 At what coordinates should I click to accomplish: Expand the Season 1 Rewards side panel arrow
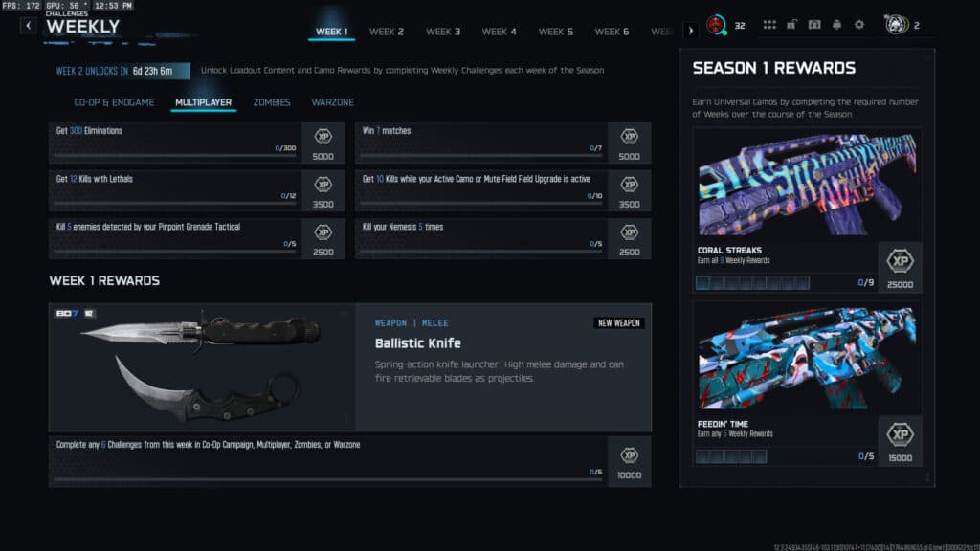pyautogui.click(x=691, y=29)
